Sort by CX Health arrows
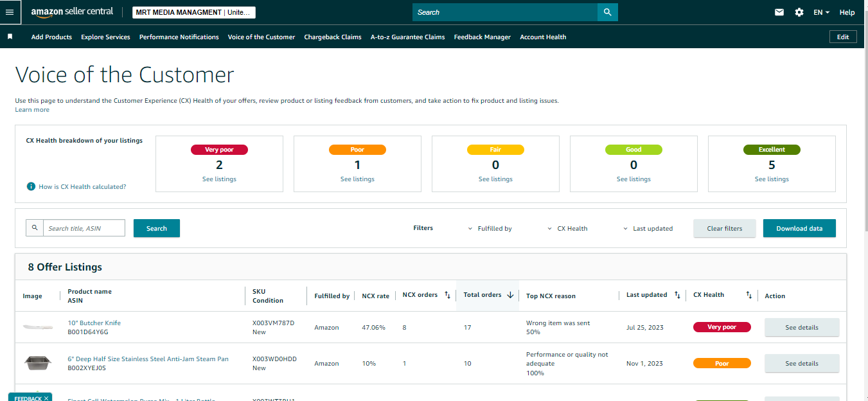Image resolution: width=868 pixels, height=401 pixels. 749,295
